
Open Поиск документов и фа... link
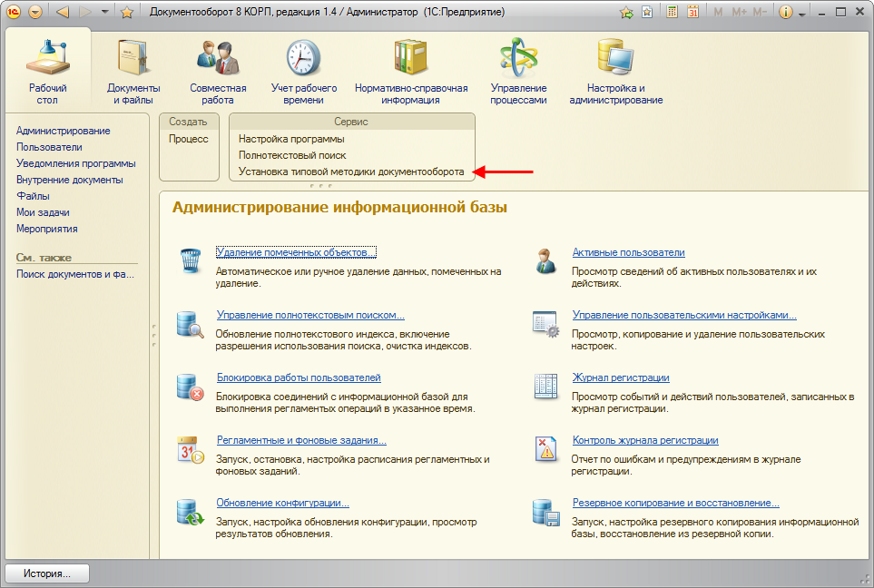click(x=75, y=274)
